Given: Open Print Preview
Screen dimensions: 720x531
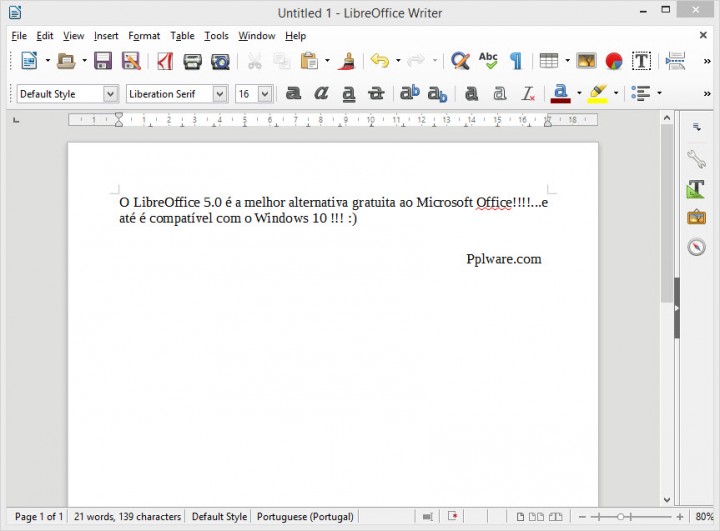Looking at the screenshot, I should [220, 61].
